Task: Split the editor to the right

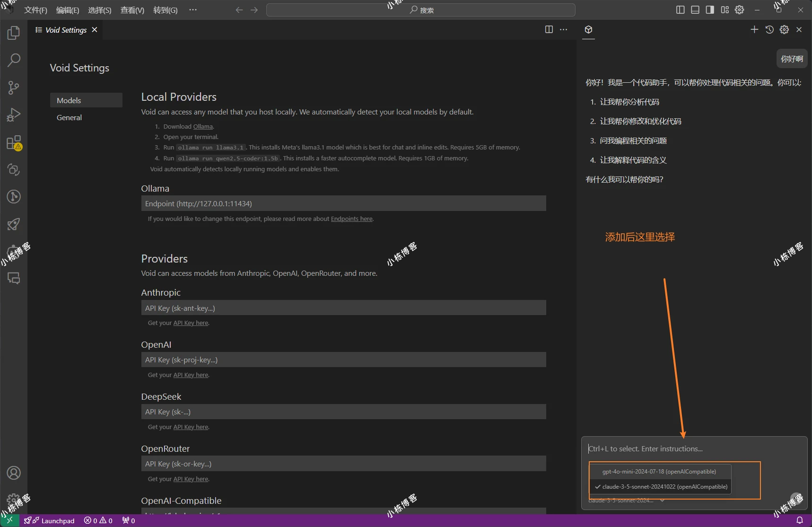Action: click(x=549, y=29)
